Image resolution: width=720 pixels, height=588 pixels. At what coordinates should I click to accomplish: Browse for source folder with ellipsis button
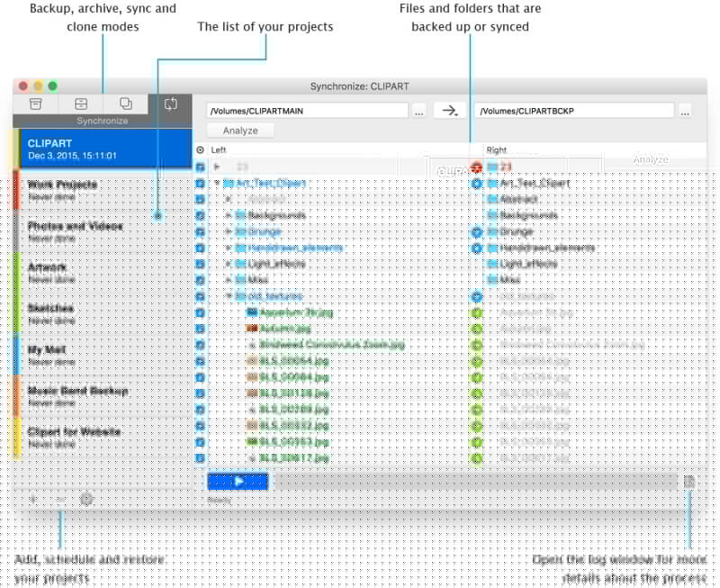coord(418,111)
